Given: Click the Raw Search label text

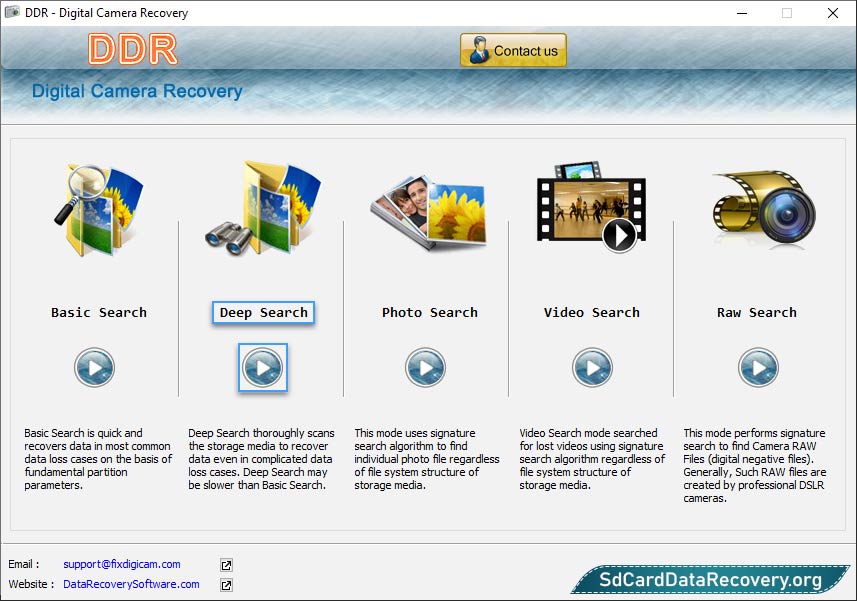Looking at the screenshot, I should [757, 313].
